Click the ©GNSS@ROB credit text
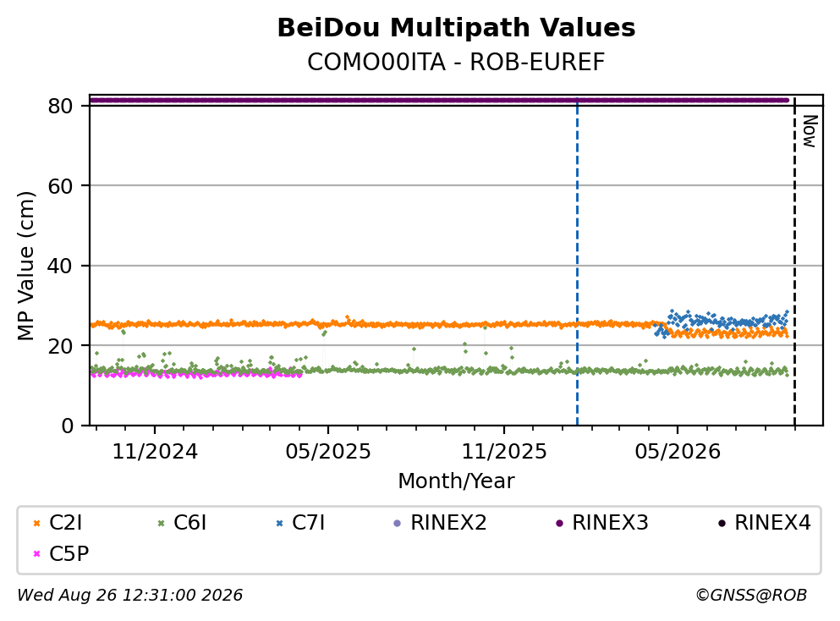 tap(751, 596)
